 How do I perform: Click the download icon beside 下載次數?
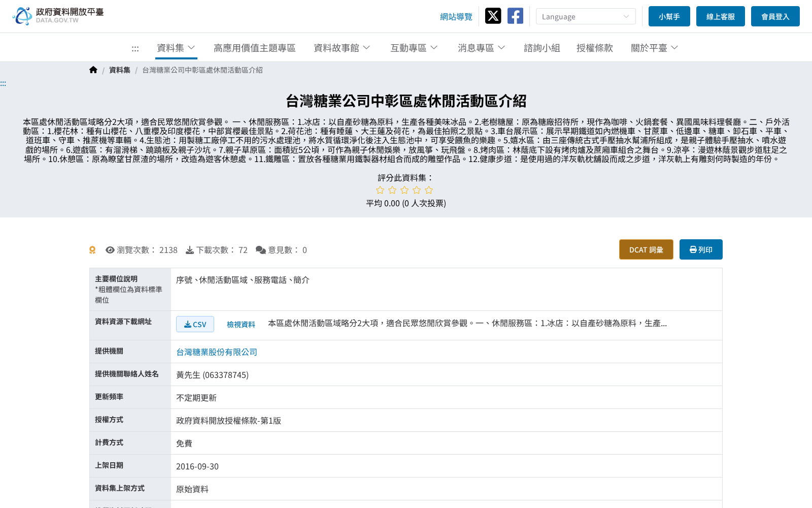point(190,250)
